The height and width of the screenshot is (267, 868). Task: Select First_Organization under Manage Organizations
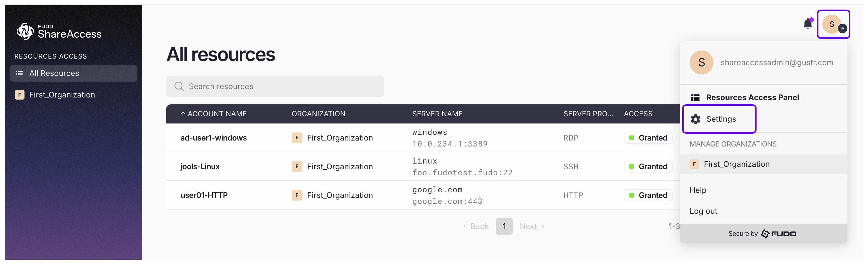(x=736, y=164)
